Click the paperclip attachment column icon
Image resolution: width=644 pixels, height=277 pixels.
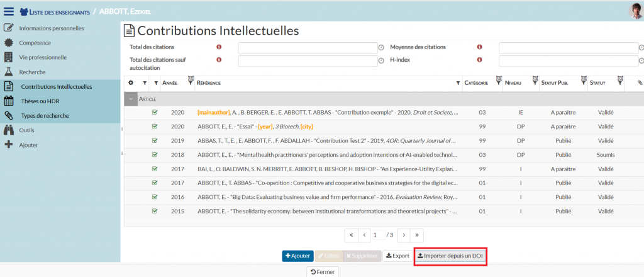point(640,83)
